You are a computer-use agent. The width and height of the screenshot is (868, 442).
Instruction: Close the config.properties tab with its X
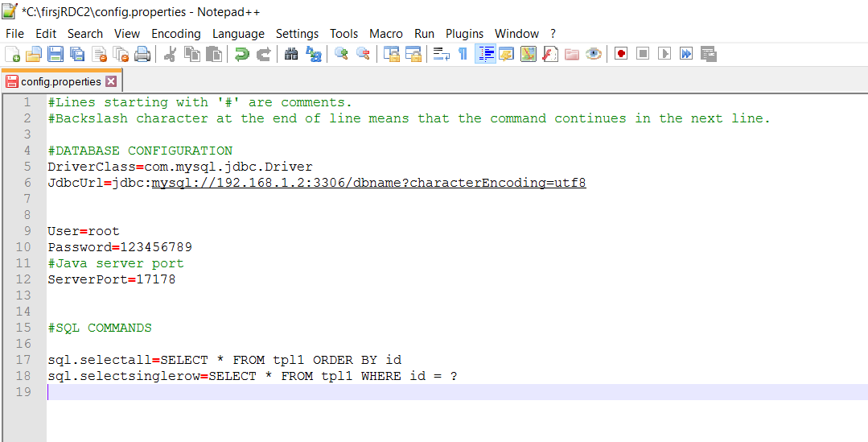(111, 81)
